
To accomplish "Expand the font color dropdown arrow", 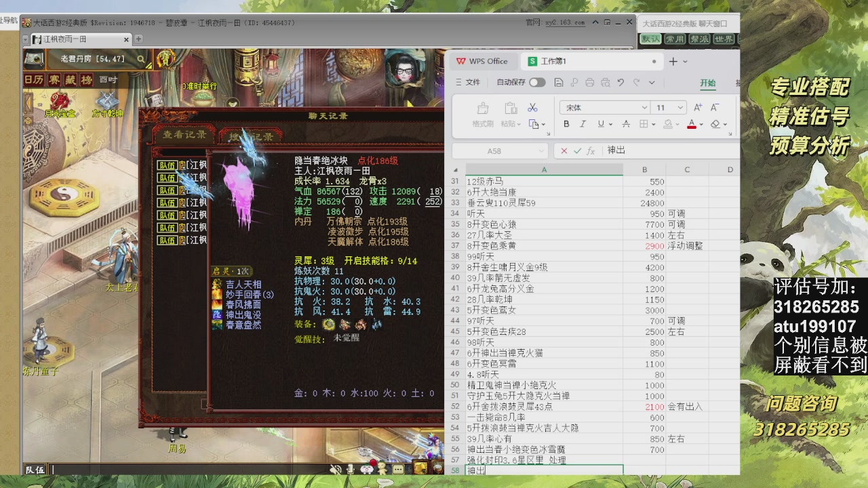I will point(702,125).
